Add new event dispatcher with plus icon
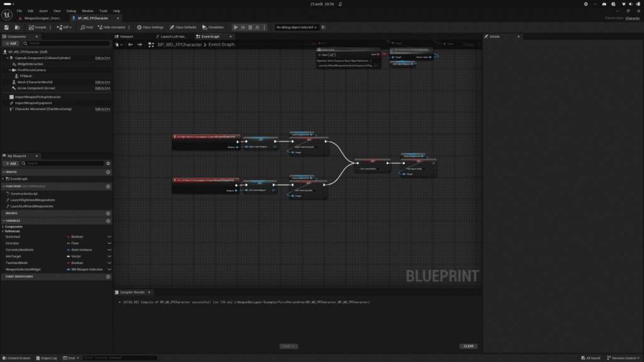The width and height of the screenshot is (644, 362). (x=108, y=277)
